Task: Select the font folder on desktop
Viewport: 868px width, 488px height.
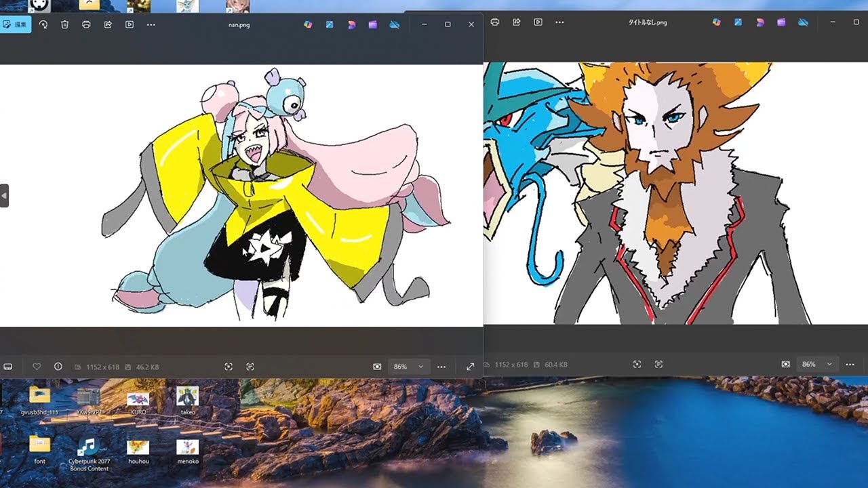Action: pos(39,450)
